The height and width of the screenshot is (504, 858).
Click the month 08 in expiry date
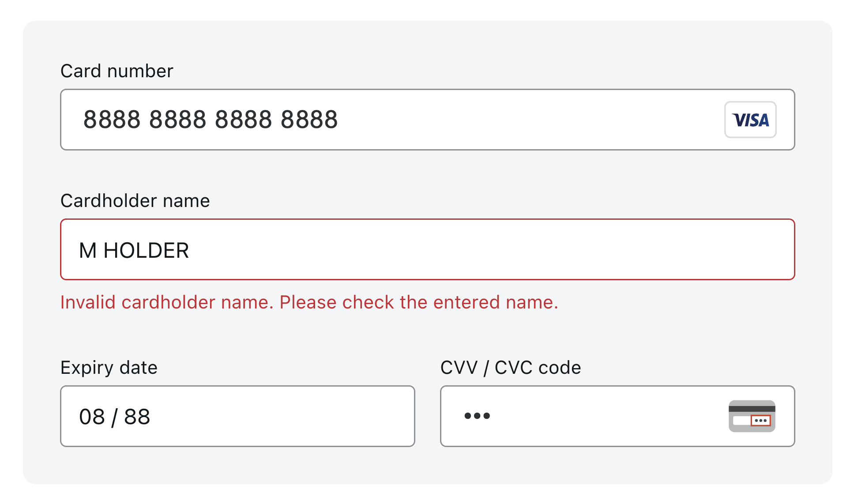pyautogui.click(x=92, y=417)
